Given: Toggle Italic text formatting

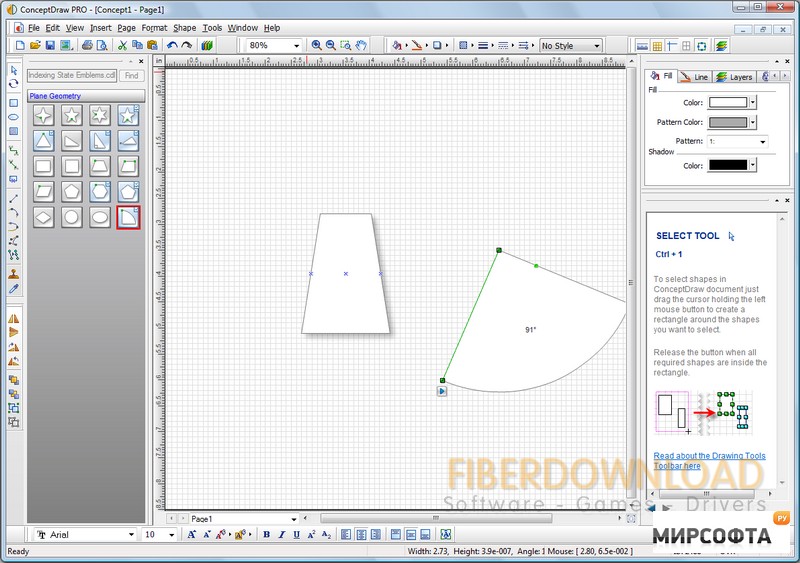Looking at the screenshot, I should tap(281, 534).
